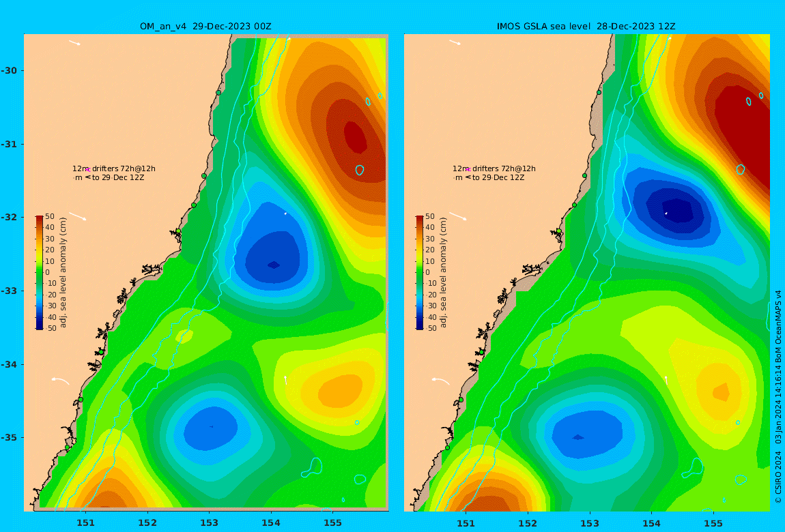The image size is (785, 532).
Task: Select the -30 latitude axis label
Action: [9, 70]
